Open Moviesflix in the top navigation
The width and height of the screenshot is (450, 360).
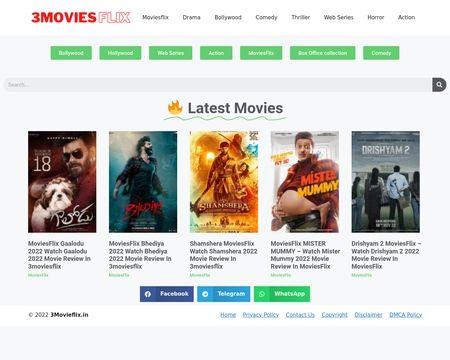coord(155,17)
